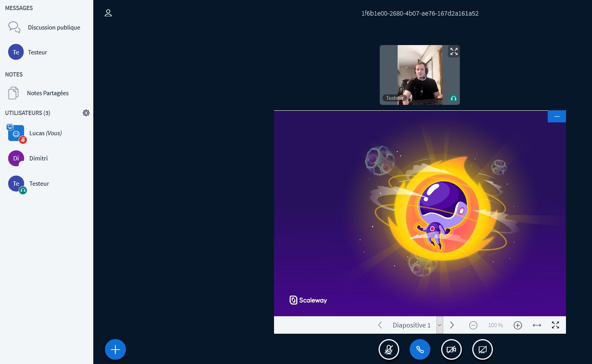Zoom in on the presentation

coord(518,325)
